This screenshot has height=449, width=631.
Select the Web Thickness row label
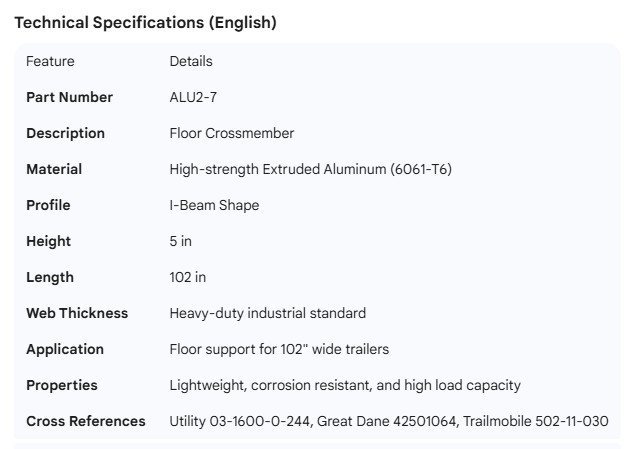[77, 313]
